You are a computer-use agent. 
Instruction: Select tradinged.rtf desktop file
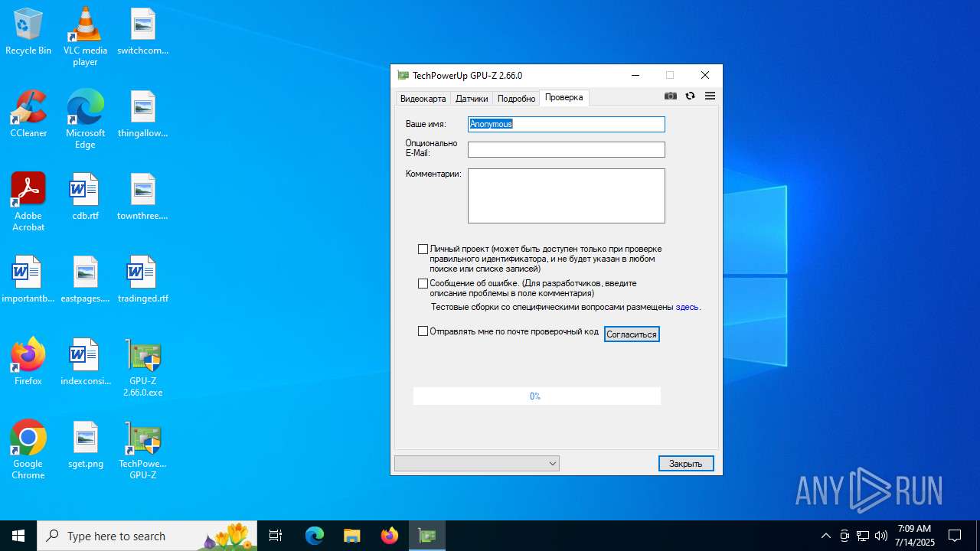(x=143, y=279)
